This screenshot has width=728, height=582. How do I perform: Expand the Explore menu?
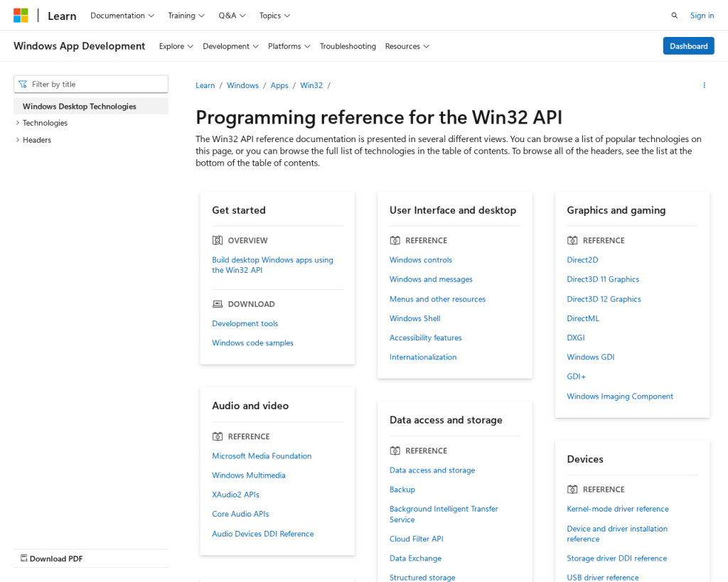point(176,46)
